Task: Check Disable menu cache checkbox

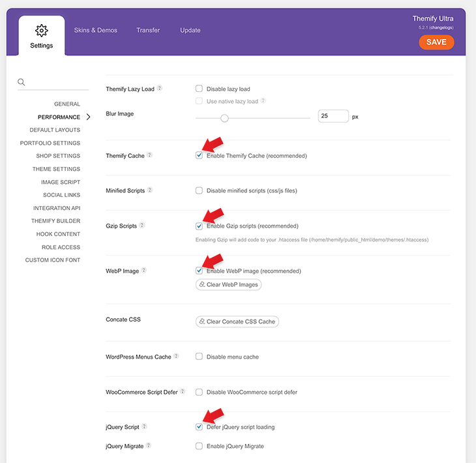Action: click(199, 357)
